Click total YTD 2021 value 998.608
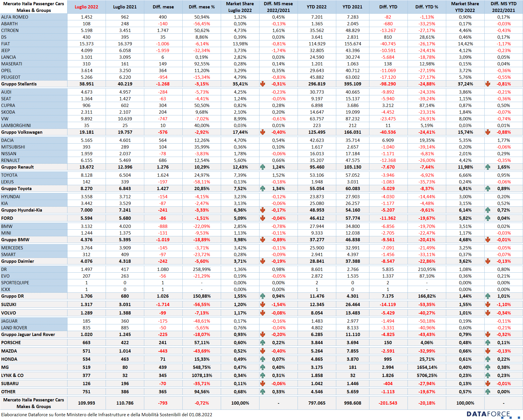Viewport: 523px width, 420px height. tap(353, 403)
